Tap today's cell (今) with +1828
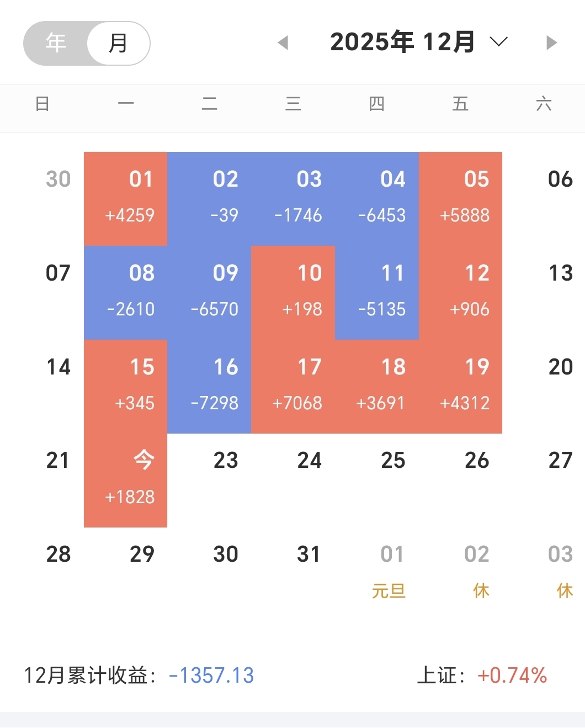This screenshot has height=728, width=585. tap(126, 480)
